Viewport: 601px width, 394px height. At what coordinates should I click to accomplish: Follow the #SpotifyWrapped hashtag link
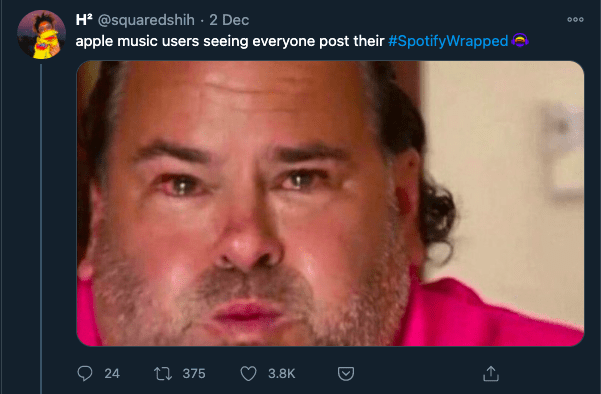(x=448, y=41)
